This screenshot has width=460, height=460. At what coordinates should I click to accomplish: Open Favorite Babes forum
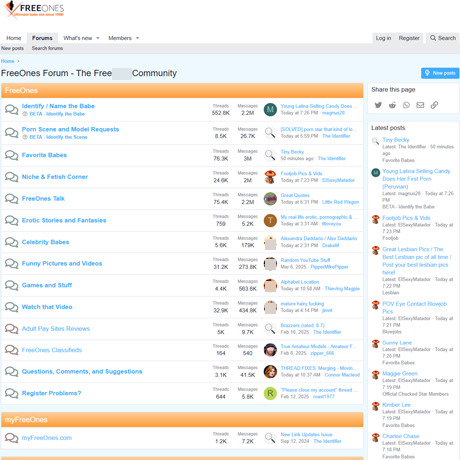tap(44, 155)
